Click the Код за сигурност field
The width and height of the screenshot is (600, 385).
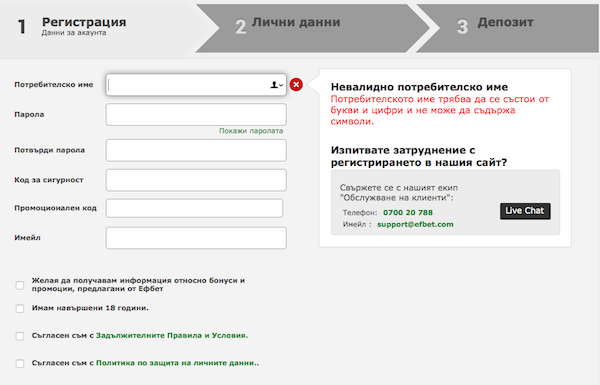pyautogui.click(x=196, y=180)
